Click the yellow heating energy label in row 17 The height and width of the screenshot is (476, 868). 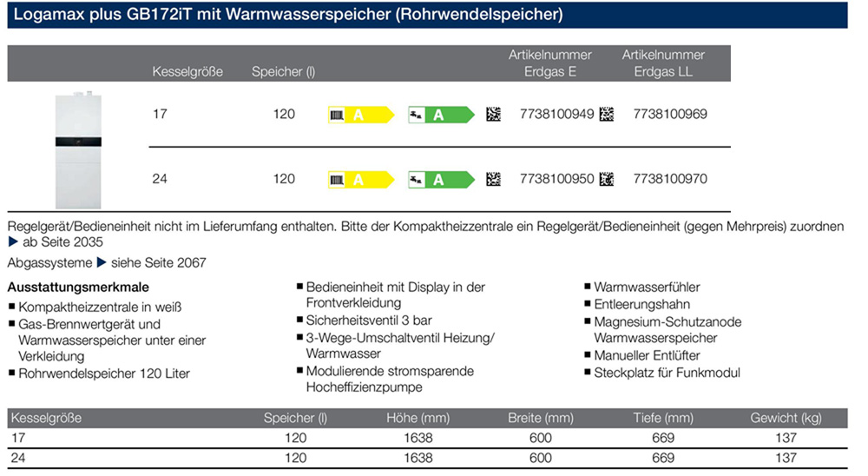(x=361, y=115)
